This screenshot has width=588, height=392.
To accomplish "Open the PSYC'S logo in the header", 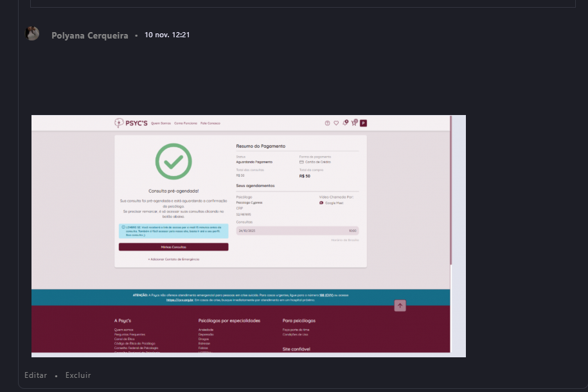I will pos(130,123).
